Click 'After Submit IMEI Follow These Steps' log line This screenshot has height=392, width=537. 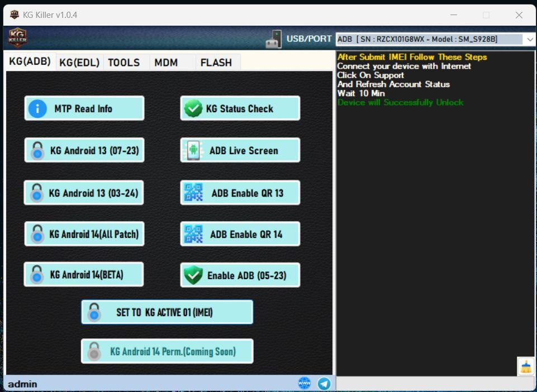coord(412,57)
